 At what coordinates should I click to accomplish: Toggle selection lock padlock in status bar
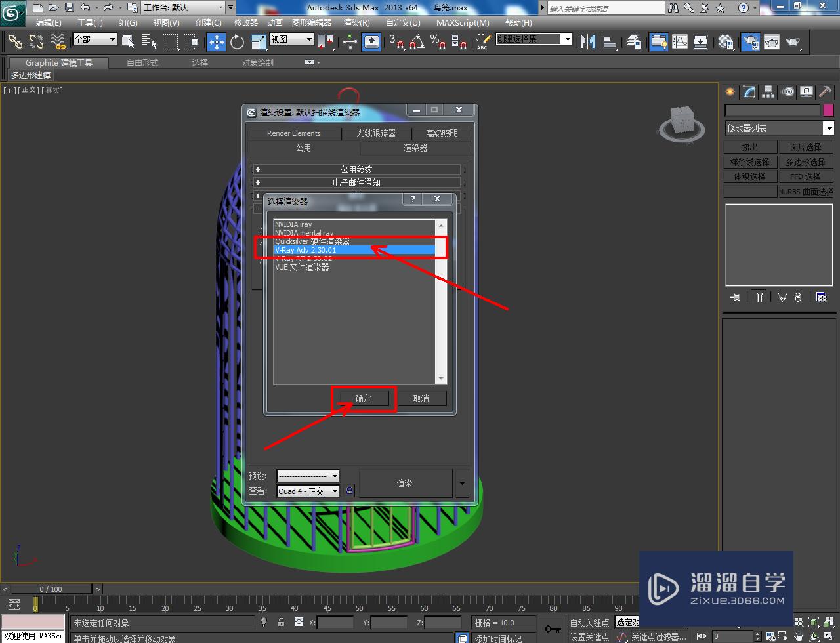pyautogui.click(x=281, y=622)
